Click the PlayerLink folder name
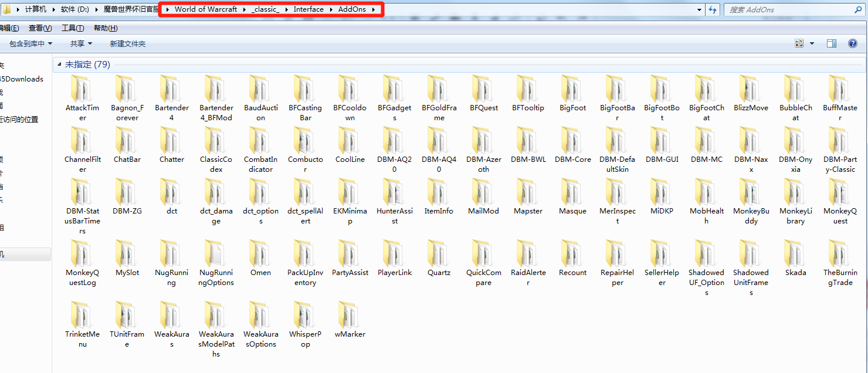 click(x=394, y=273)
